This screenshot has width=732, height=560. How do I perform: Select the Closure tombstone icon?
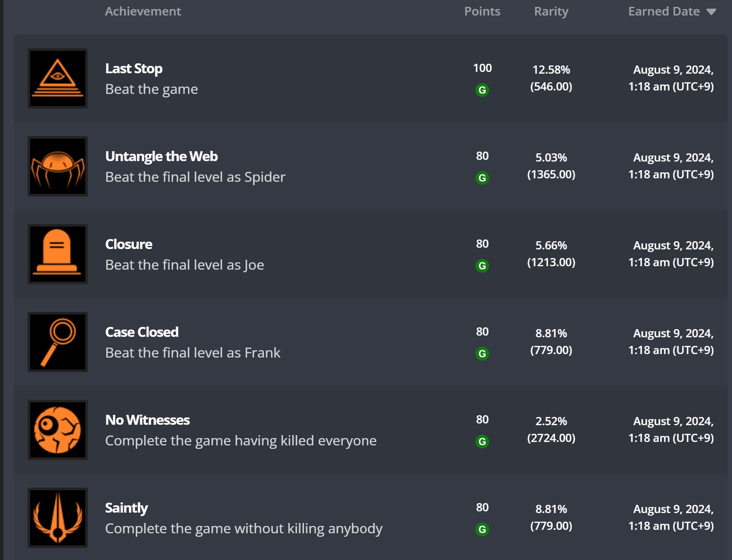click(58, 254)
